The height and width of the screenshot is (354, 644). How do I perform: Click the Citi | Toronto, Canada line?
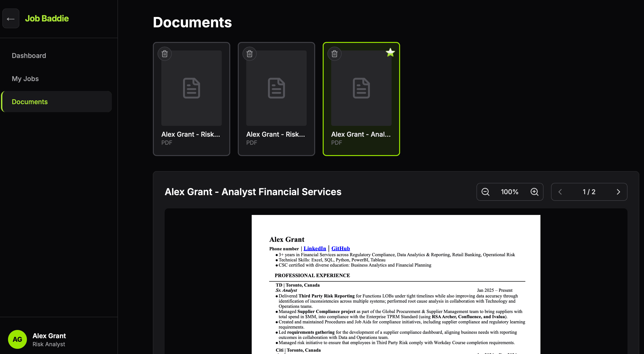coord(298,350)
